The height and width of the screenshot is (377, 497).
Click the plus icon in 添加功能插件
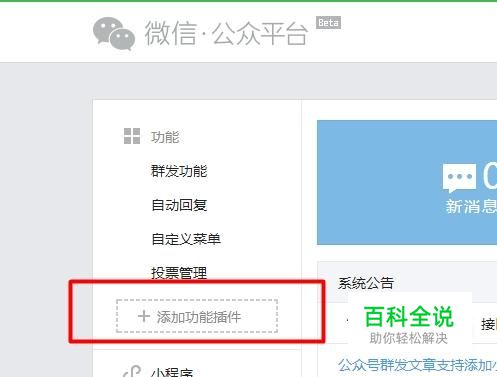144,316
